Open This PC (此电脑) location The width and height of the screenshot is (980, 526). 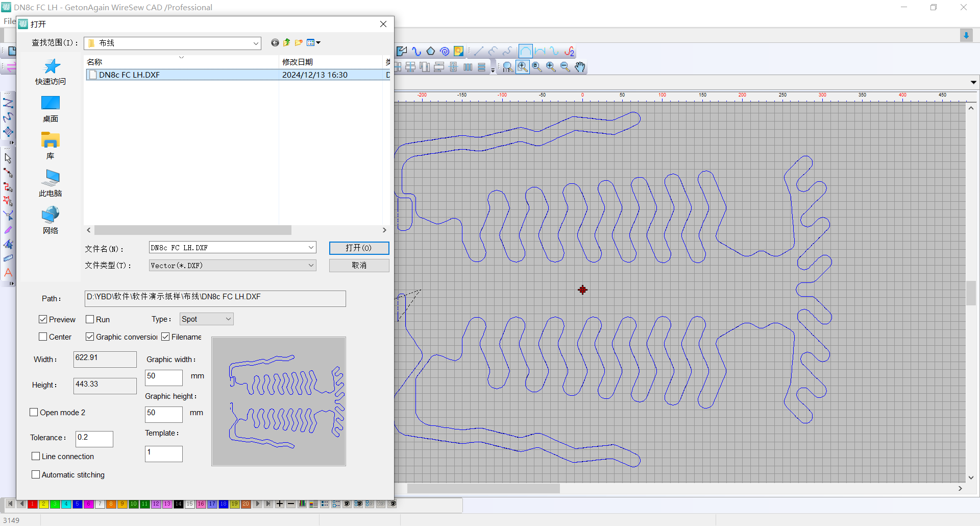point(51,184)
